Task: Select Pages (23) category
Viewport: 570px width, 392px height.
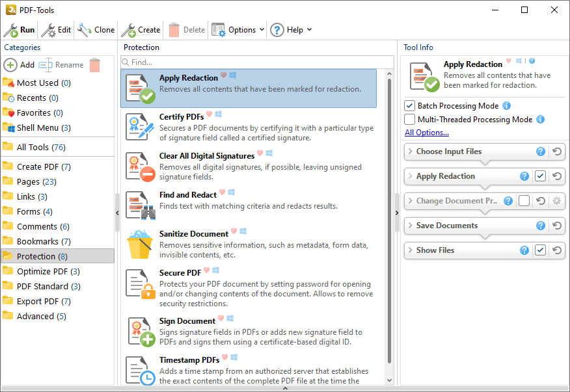Action: coord(29,181)
